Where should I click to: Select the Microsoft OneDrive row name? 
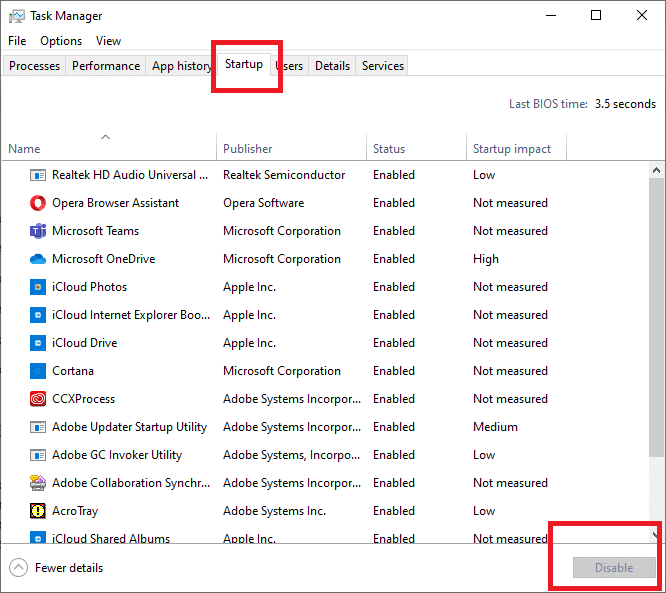[104, 259]
